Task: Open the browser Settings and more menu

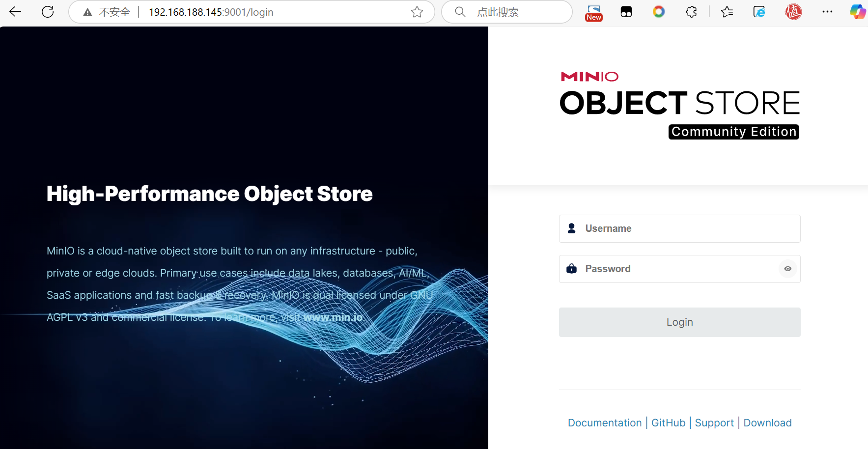Action: pyautogui.click(x=827, y=12)
